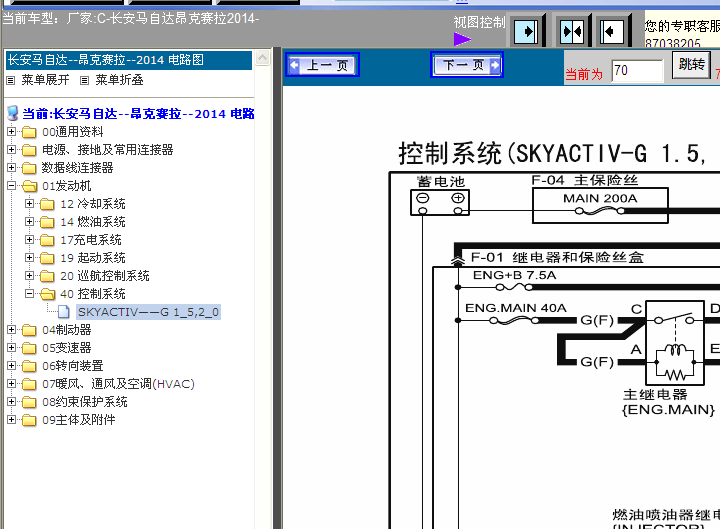Click the 08约束保护系统 folder icon
Viewport: 720px width, 529px height.
click(29, 402)
